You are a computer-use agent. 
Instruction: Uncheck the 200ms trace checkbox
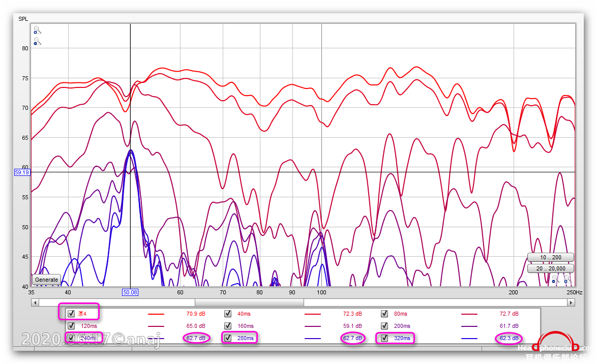pyautogui.click(x=384, y=326)
